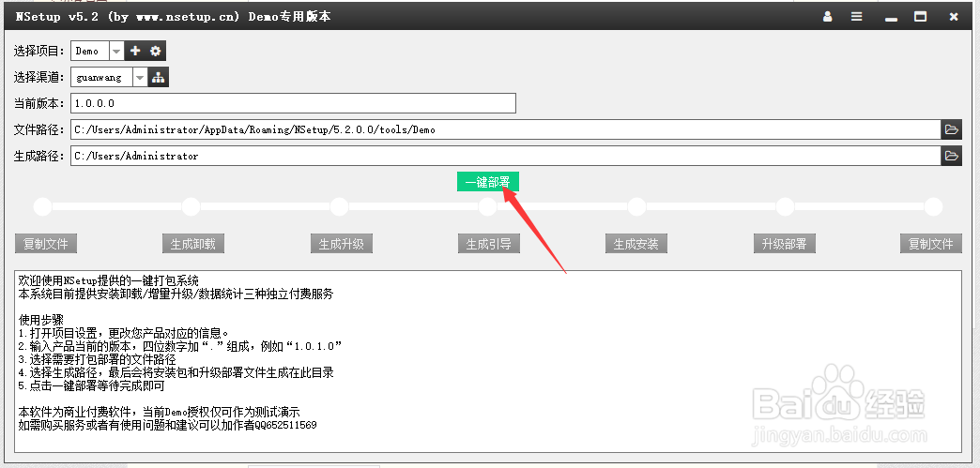Select progress circle above 生成升级

339,206
